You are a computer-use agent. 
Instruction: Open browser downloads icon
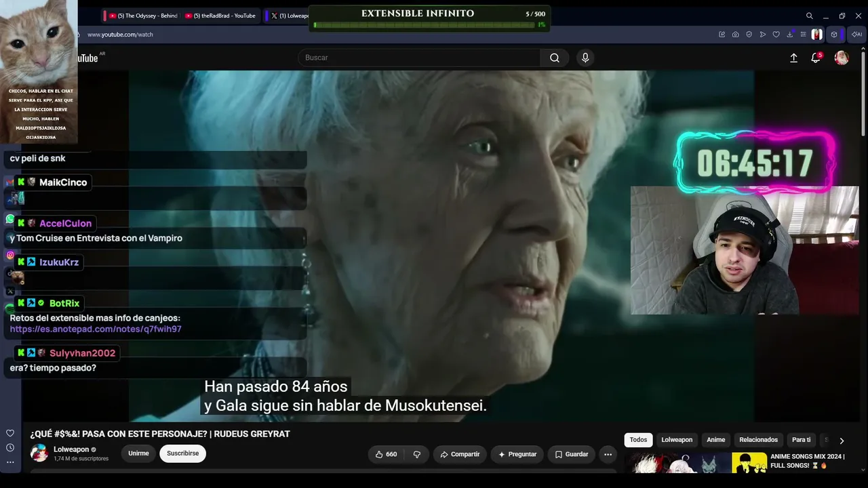pos(790,35)
